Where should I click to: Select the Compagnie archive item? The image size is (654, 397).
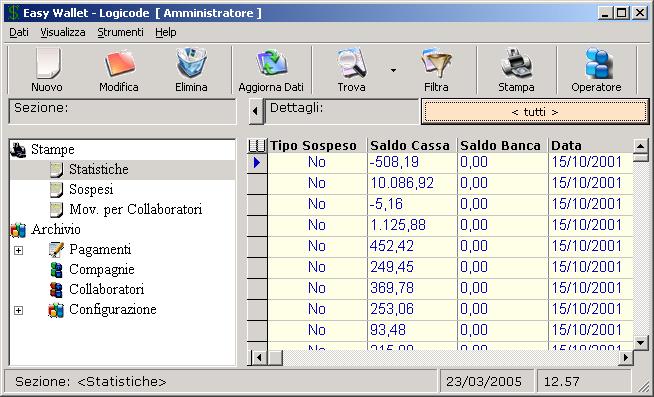[x=102, y=269]
